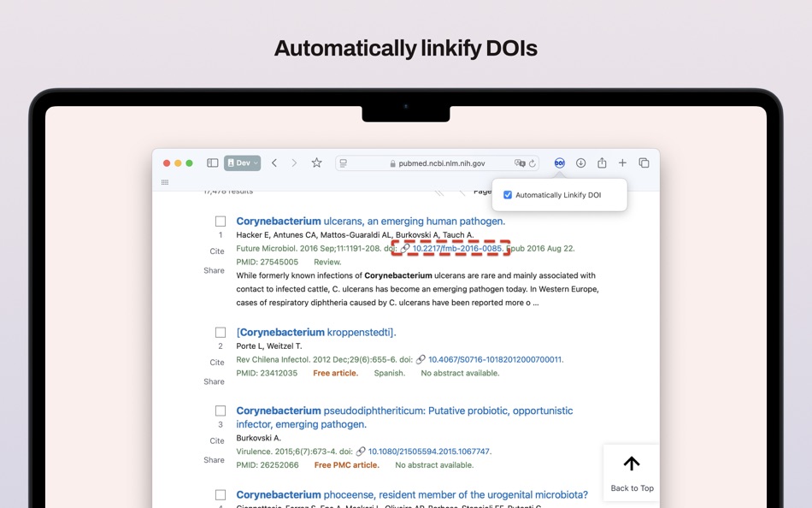Click Share for result 3
Viewport: 812px width, 508px height.
[x=214, y=460]
